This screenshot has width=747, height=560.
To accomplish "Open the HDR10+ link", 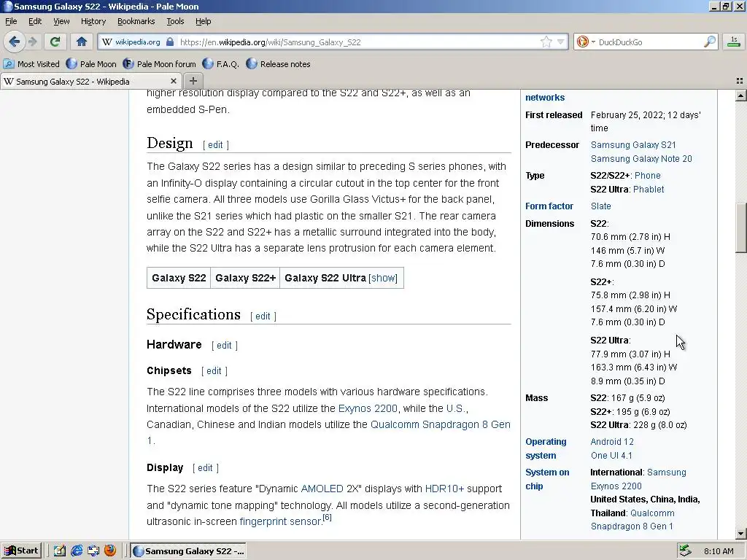I will click(x=444, y=489).
